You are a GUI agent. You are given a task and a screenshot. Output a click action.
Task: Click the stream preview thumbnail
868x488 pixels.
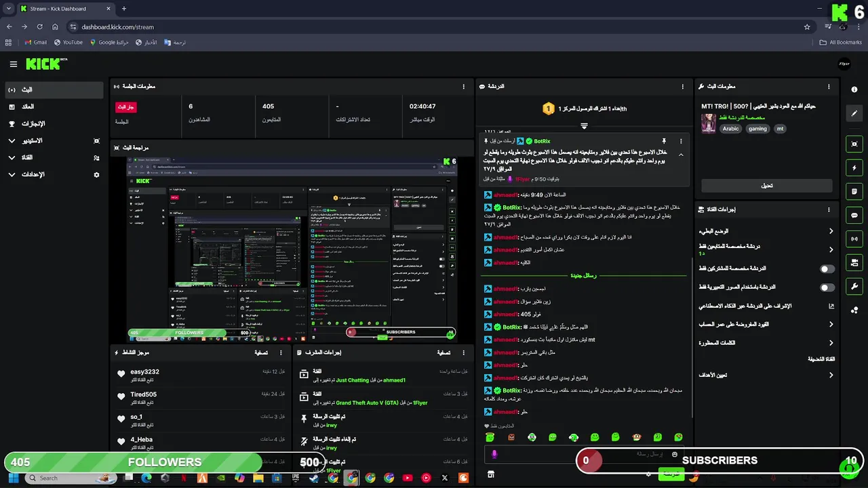pos(292,249)
